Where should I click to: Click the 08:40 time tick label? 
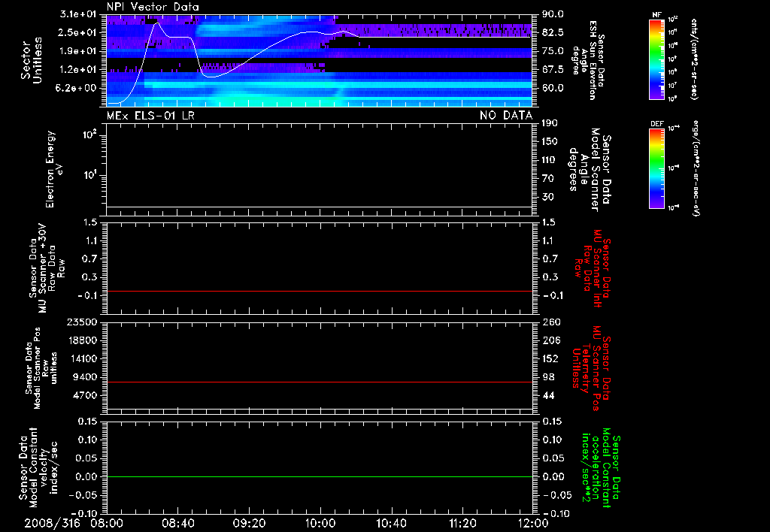(x=177, y=523)
